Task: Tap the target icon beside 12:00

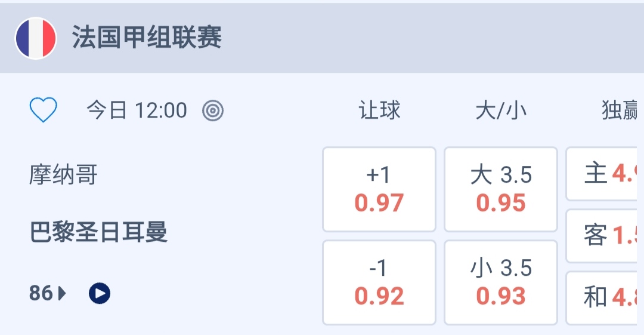Action: coord(213,110)
